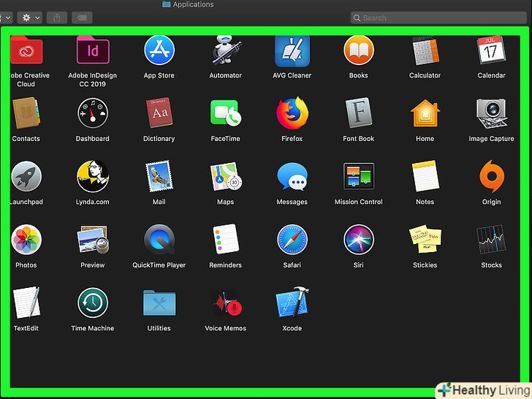Viewport: 532px width, 399px height.
Task: Select the Calculator app icon
Action: coord(425,50)
